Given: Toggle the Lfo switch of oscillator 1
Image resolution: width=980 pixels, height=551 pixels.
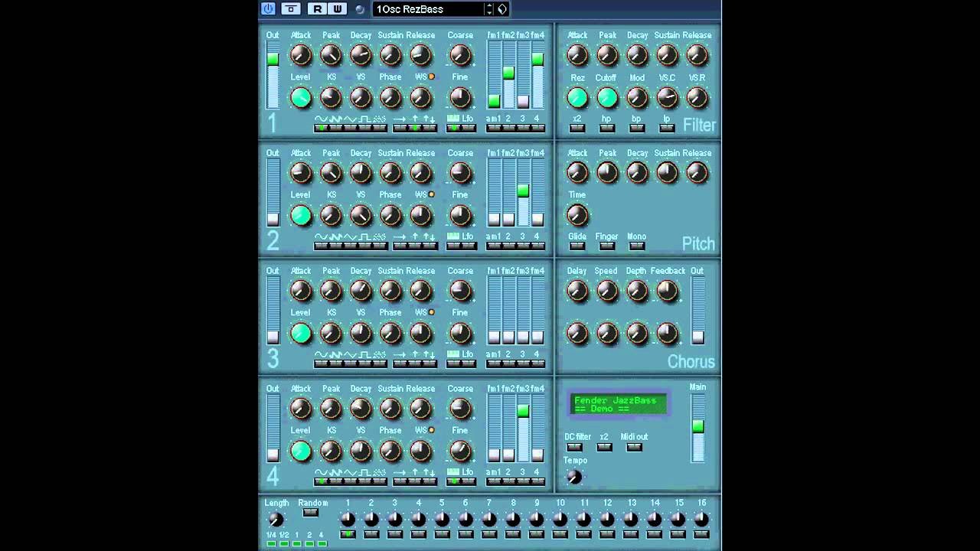Looking at the screenshot, I should (468, 128).
